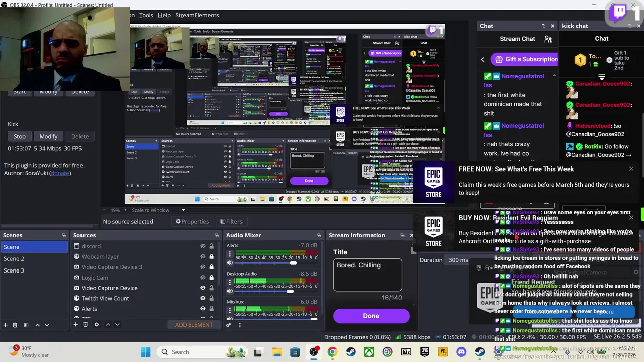644x362 pixels.
Task: Open the SoraYuki donate link
Action: [x=60, y=173]
